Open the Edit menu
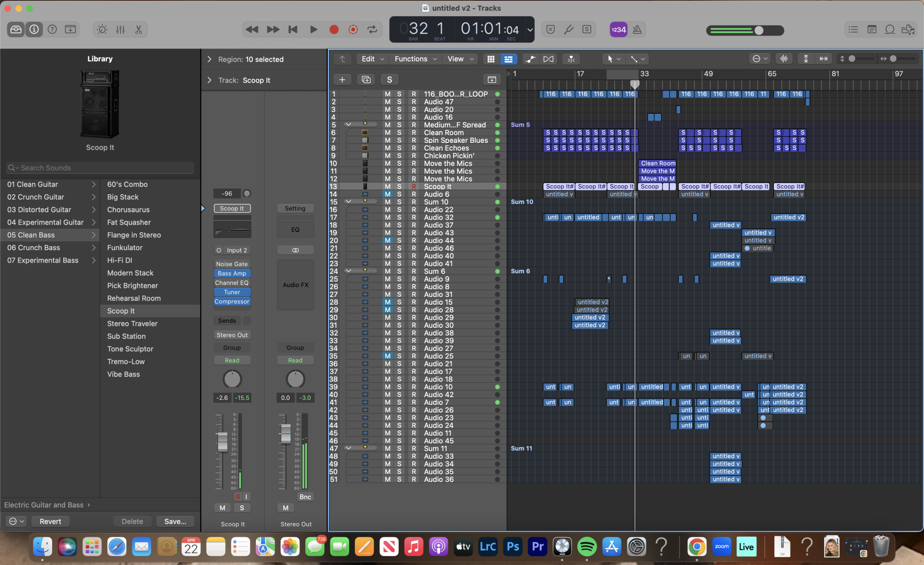 (372, 59)
